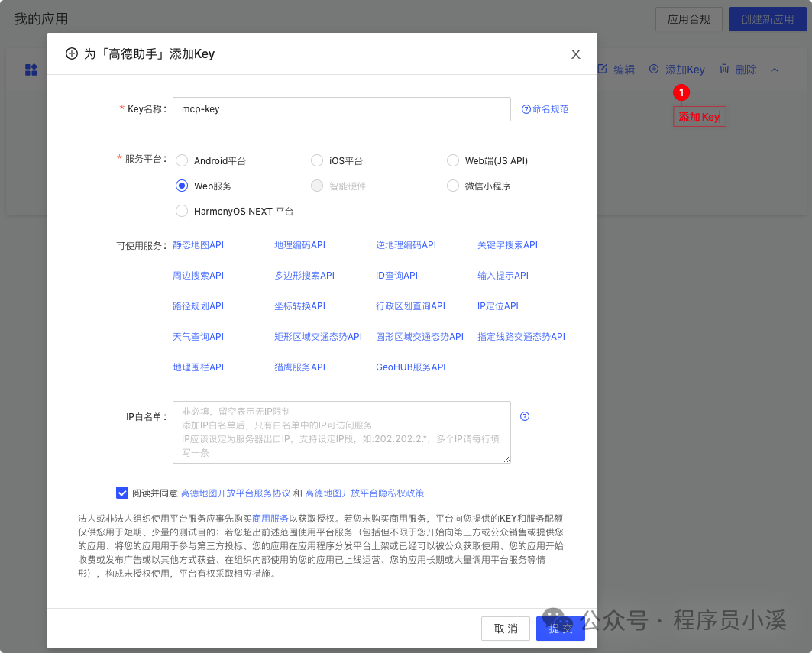Submit the form via 提交 button
The width and height of the screenshot is (812, 653).
click(560, 629)
